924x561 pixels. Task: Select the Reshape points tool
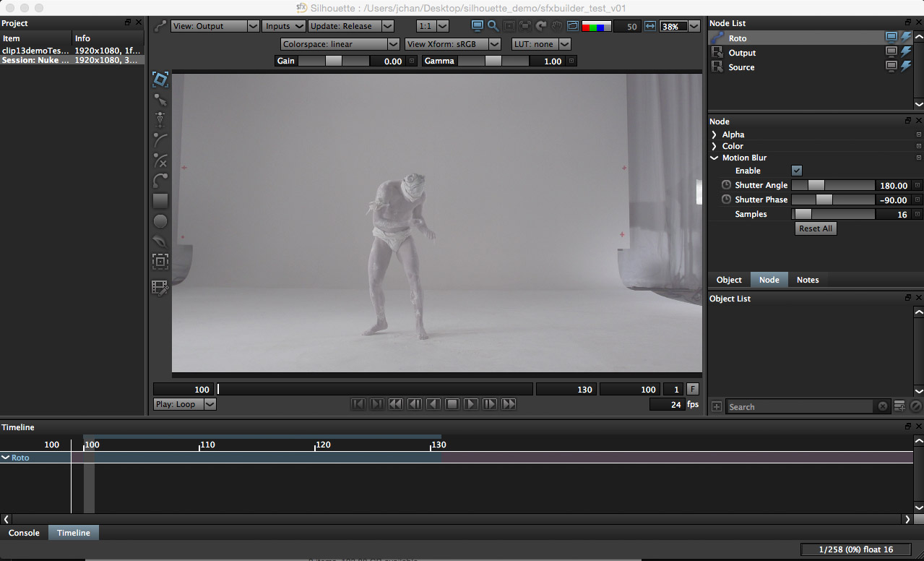[160, 100]
